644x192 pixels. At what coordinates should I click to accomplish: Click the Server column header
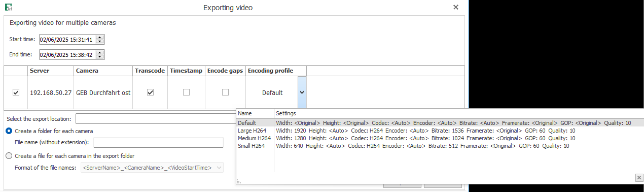50,71
